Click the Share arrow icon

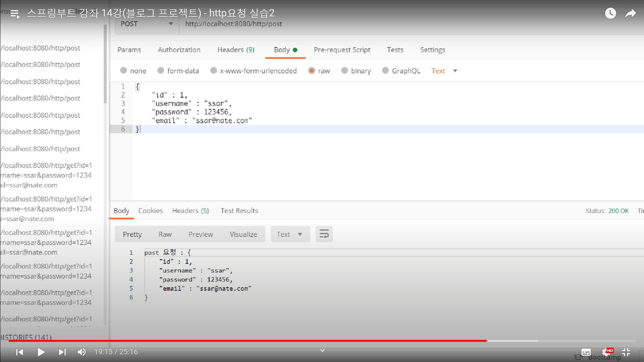[x=630, y=13]
